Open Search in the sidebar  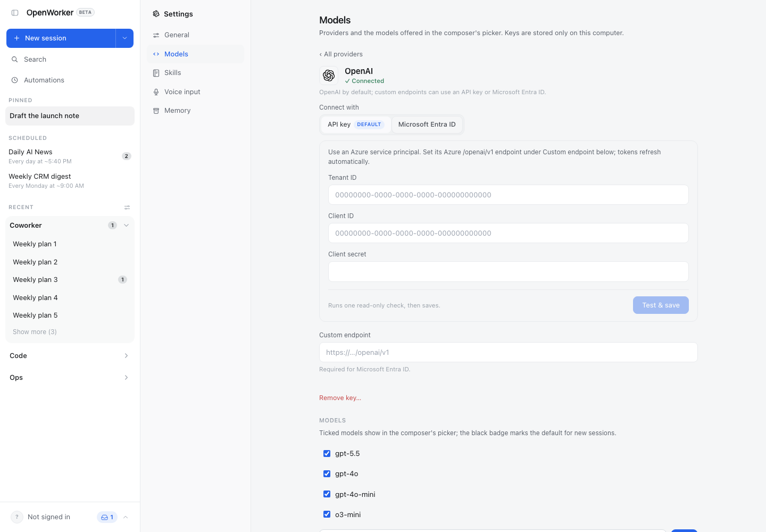[70, 60]
